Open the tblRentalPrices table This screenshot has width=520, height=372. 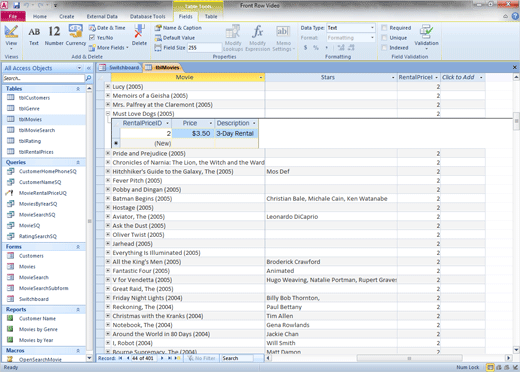coord(36,152)
